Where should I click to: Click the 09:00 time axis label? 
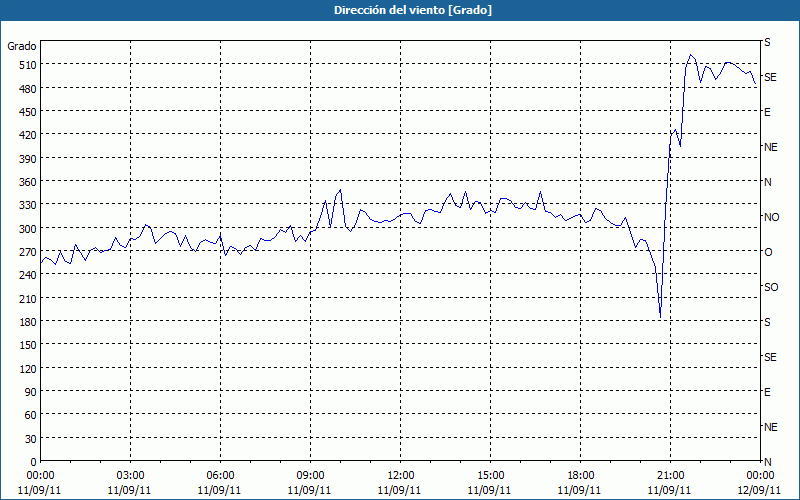pyautogui.click(x=310, y=476)
